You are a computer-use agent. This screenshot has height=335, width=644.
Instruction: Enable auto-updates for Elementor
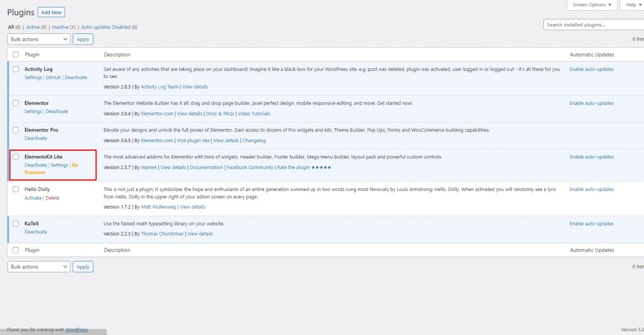(591, 104)
